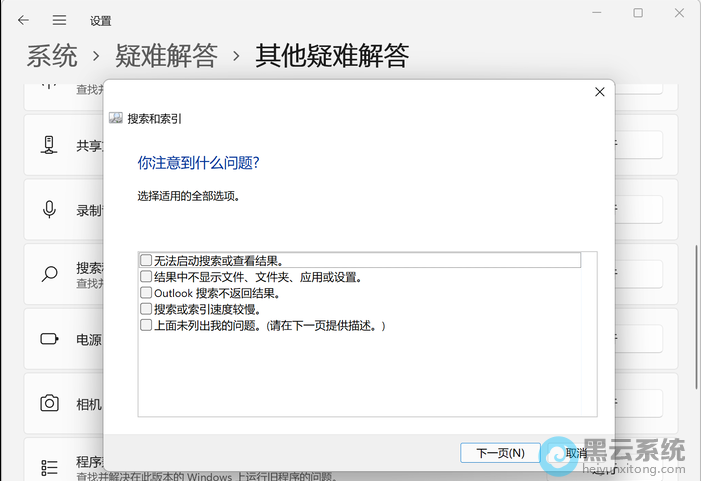Enable Outlook 搜索不返回结果 checkbox
The width and height of the screenshot is (701, 481).
tap(146, 293)
